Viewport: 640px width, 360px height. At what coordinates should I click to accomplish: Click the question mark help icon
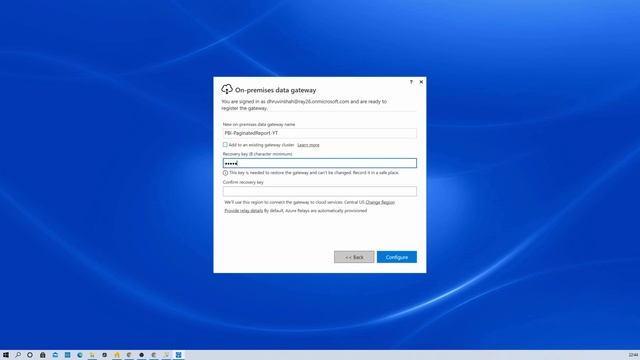(411, 82)
